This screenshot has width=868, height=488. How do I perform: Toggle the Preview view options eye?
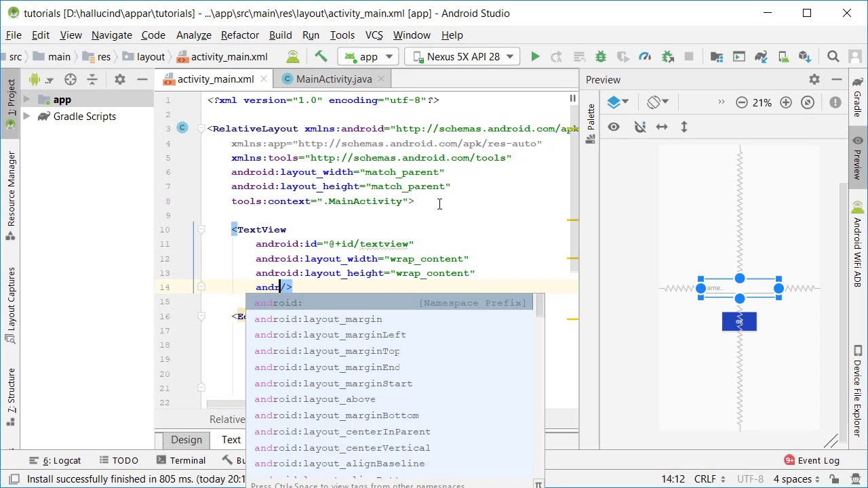pyautogui.click(x=614, y=127)
